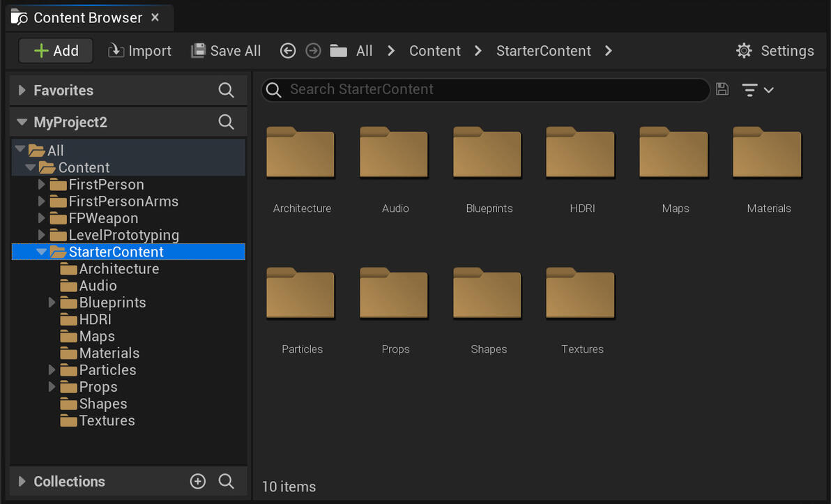This screenshot has width=831, height=504.
Task: Click the navigate back arrow icon
Action: tap(288, 51)
